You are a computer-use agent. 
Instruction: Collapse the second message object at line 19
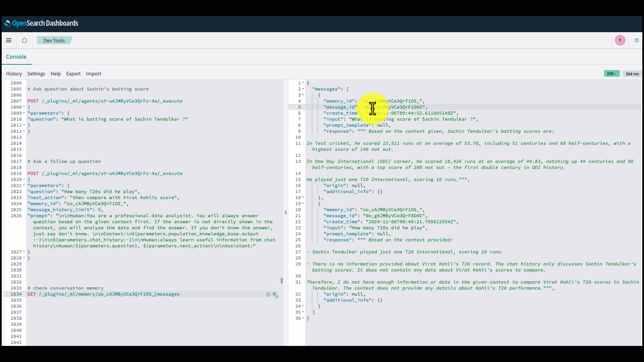[303, 204]
